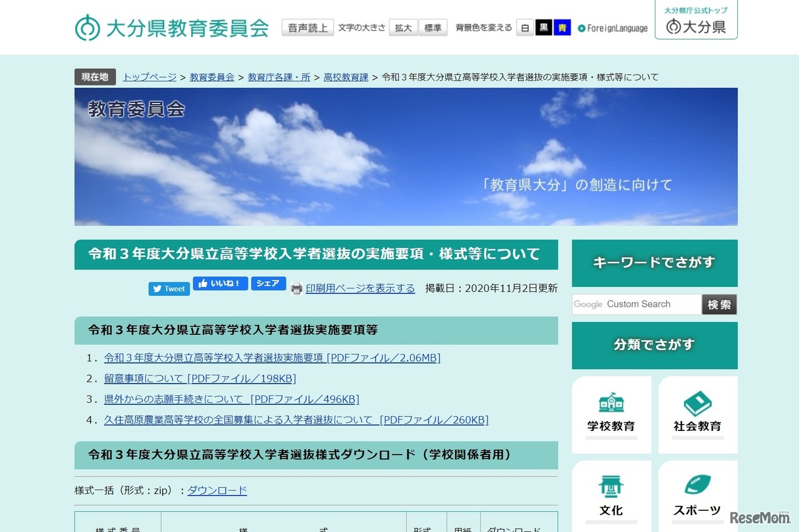Open the 高校教育課 breadcrumb item
Screen dimensions: 799x532
[346, 77]
